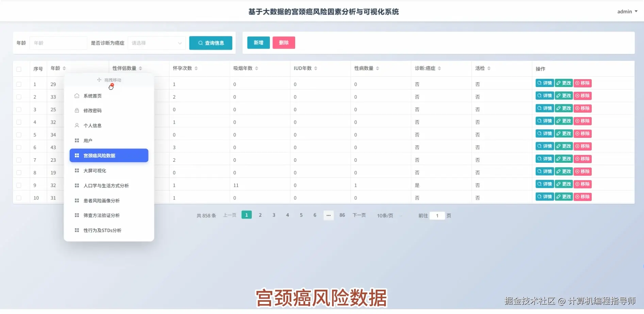The height and width of the screenshot is (314, 644).
Task: Click the grid icon beside 患者风险画像分析
Action: 77,200
